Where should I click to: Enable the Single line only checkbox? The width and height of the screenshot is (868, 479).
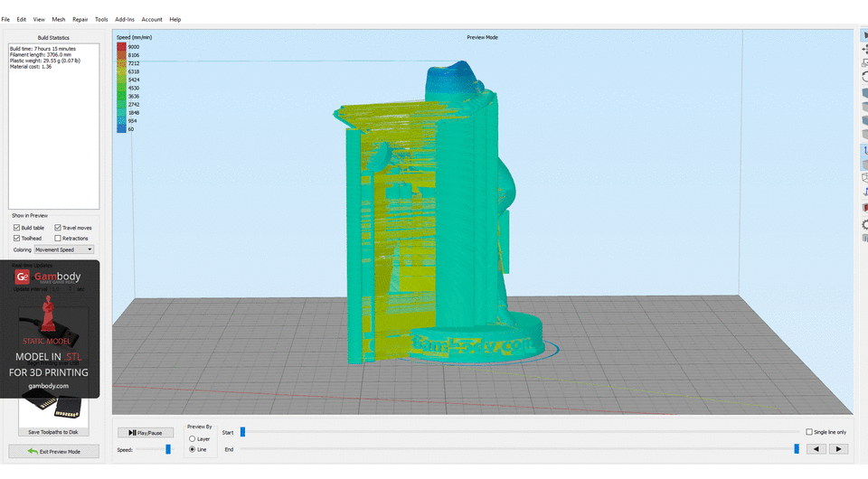click(809, 432)
